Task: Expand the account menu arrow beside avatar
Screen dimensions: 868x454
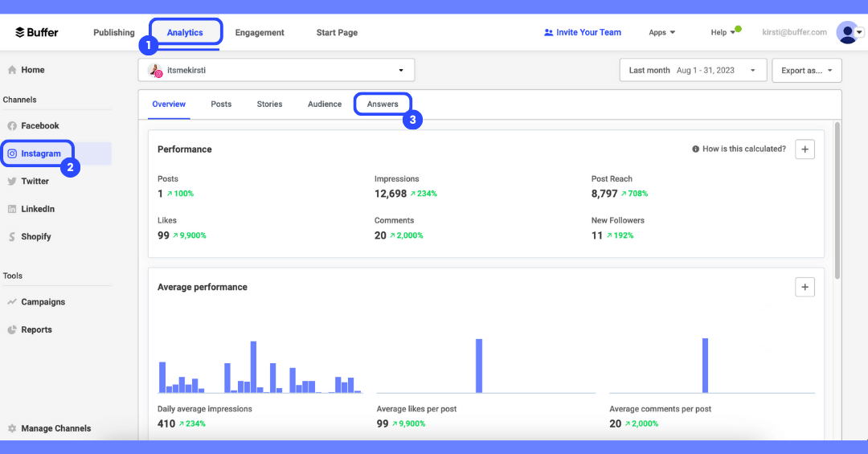Action: pyautogui.click(x=860, y=33)
